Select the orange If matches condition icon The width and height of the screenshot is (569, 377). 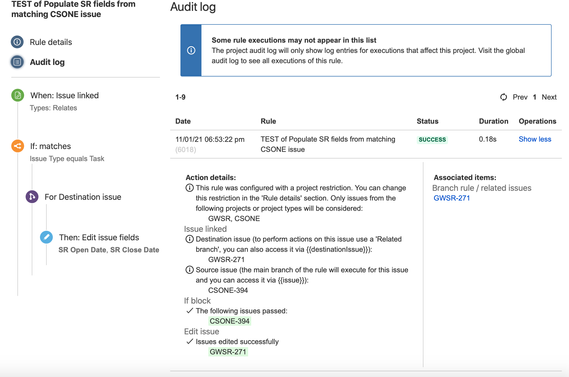[x=17, y=146]
